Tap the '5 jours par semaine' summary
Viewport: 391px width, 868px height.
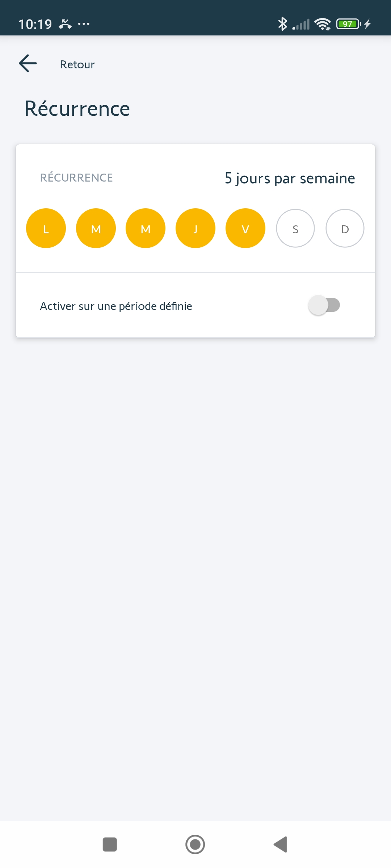290,178
